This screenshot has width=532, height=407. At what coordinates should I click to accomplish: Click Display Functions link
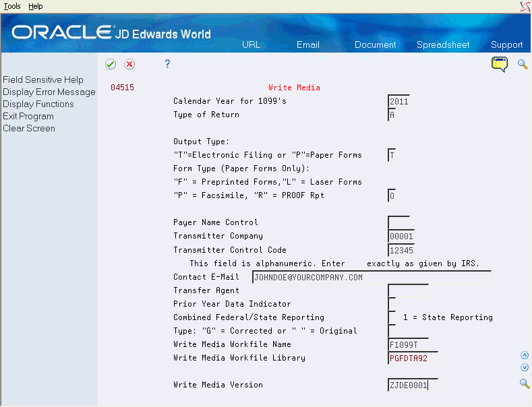click(x=38, y=104)
